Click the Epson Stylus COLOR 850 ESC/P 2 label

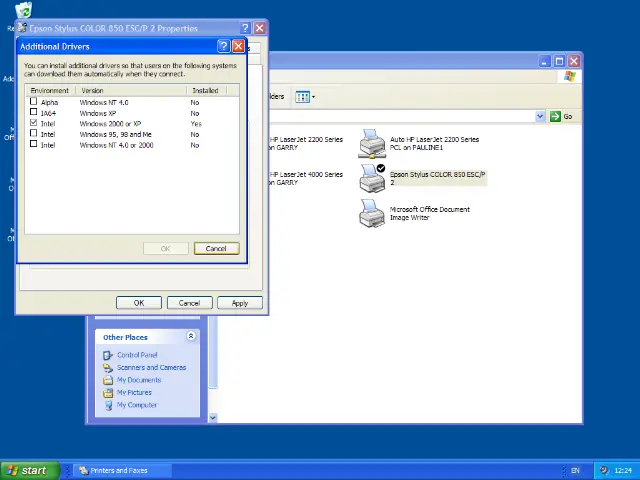438,178
